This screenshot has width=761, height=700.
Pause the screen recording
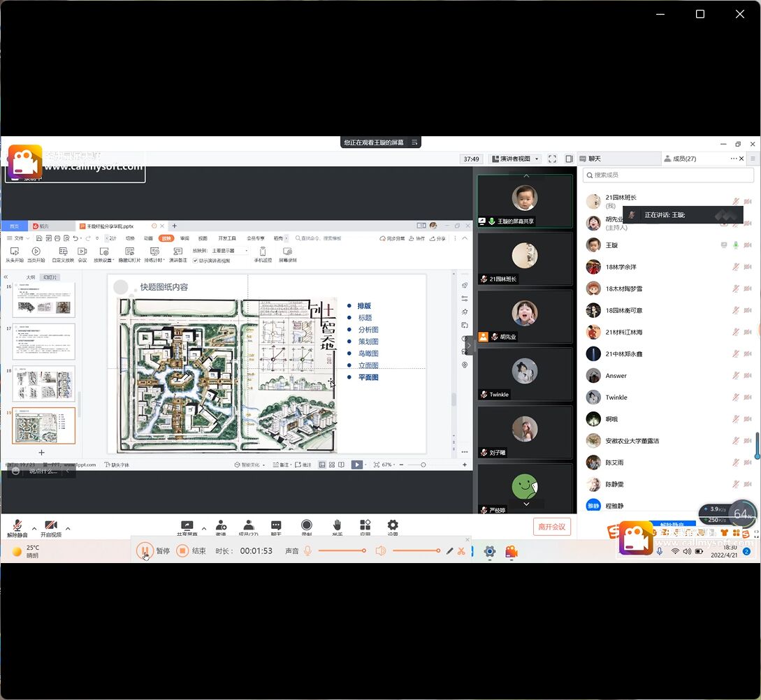(x=145, y=550)
